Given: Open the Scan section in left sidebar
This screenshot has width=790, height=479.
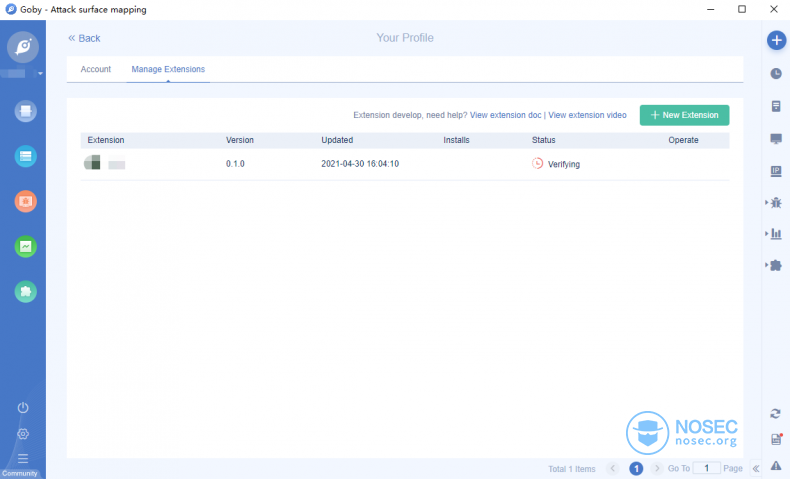Looking at the screenshot, I should pyautogui.click(x=25, y=111).
